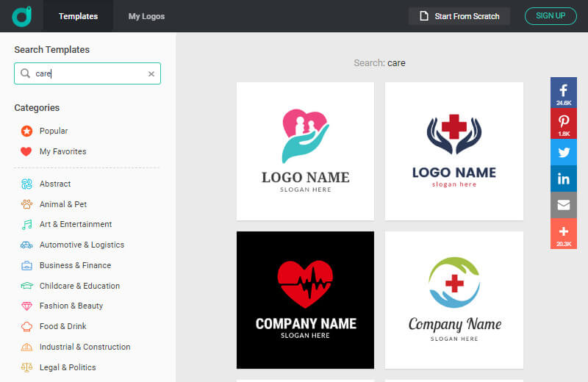Share on Pinterest via sidebar icon
The height and width of the screenshot is (382, 588).
click(x=564, y=124)
